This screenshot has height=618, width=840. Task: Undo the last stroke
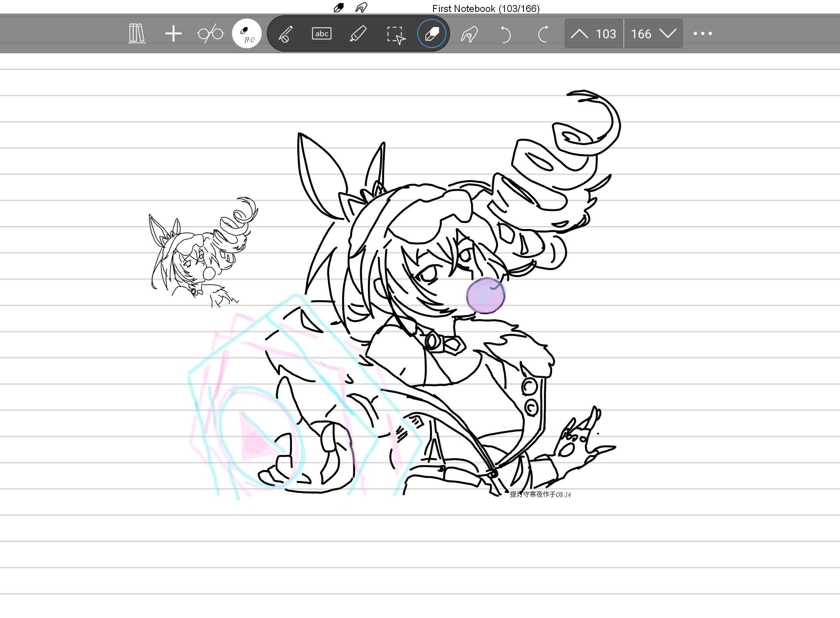505,34
